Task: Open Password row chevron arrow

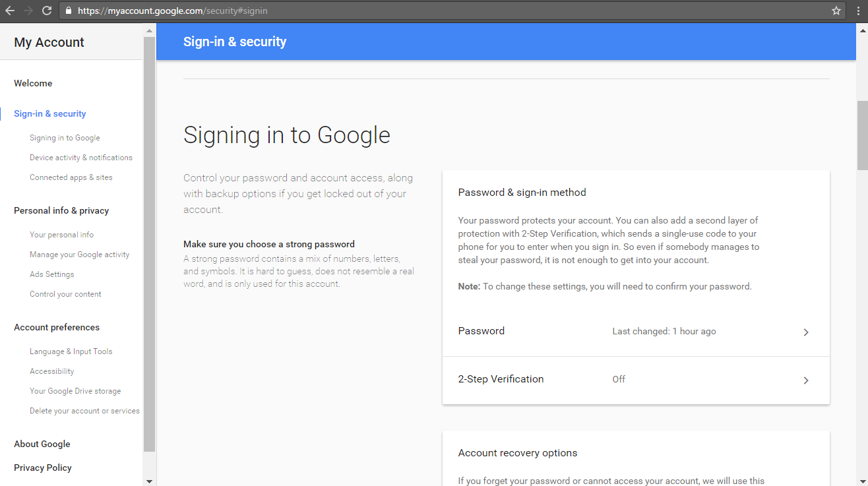Action: [806, 332]
